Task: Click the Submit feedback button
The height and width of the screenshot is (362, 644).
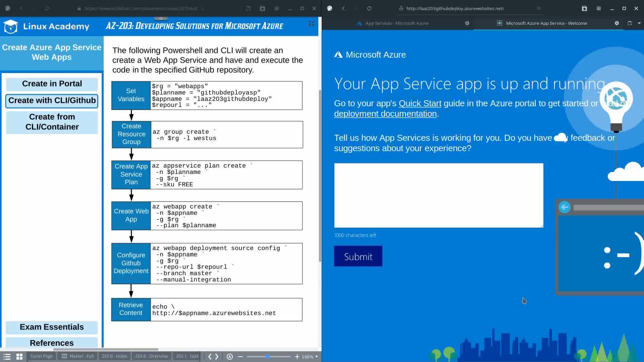Action: click(x=358, y=256)
